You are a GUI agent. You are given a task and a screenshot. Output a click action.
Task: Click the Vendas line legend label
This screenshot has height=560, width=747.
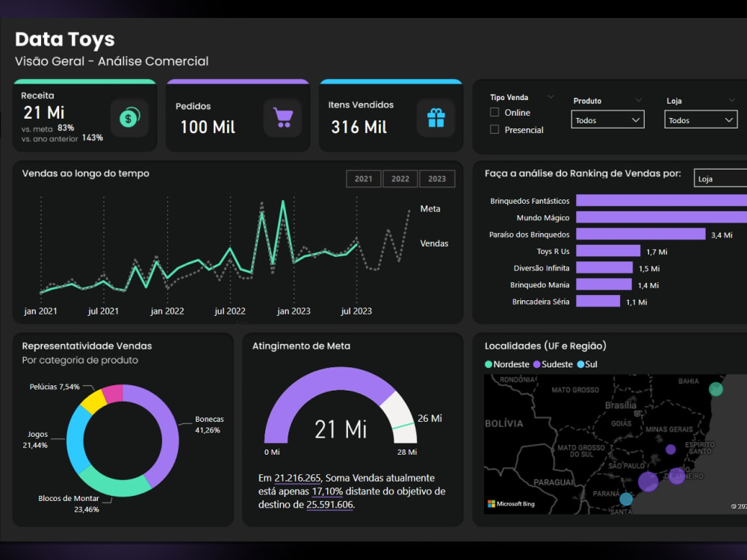coord(434,243)
